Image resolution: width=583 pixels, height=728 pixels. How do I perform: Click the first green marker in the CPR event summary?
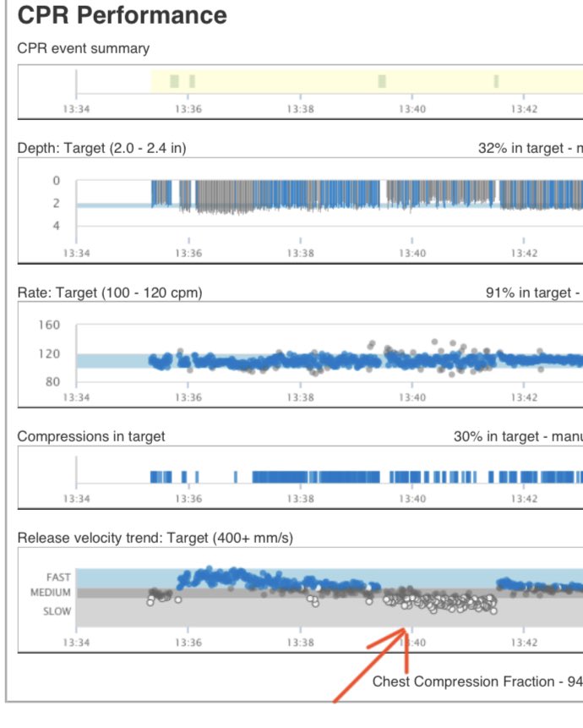click(x=174, y=81)
